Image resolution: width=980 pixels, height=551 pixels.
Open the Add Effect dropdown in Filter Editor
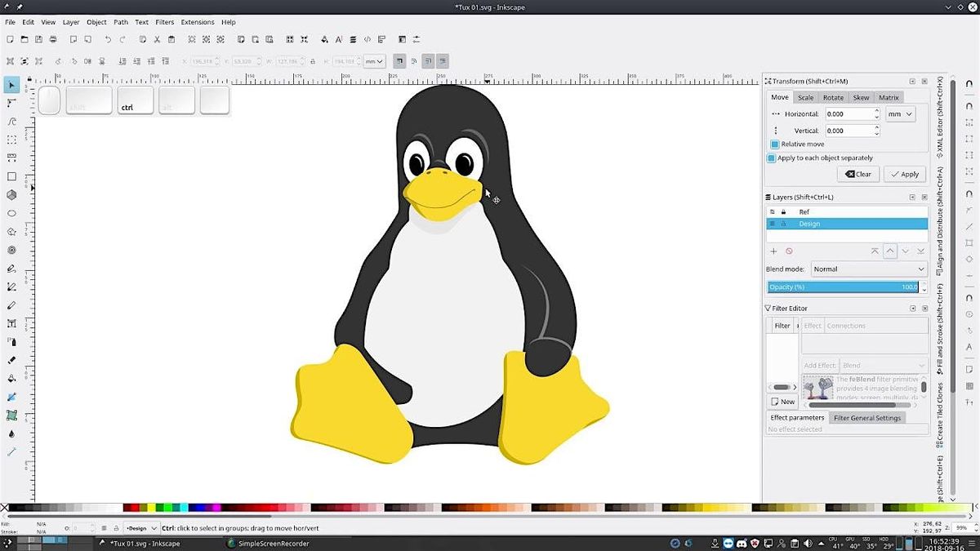884,365
